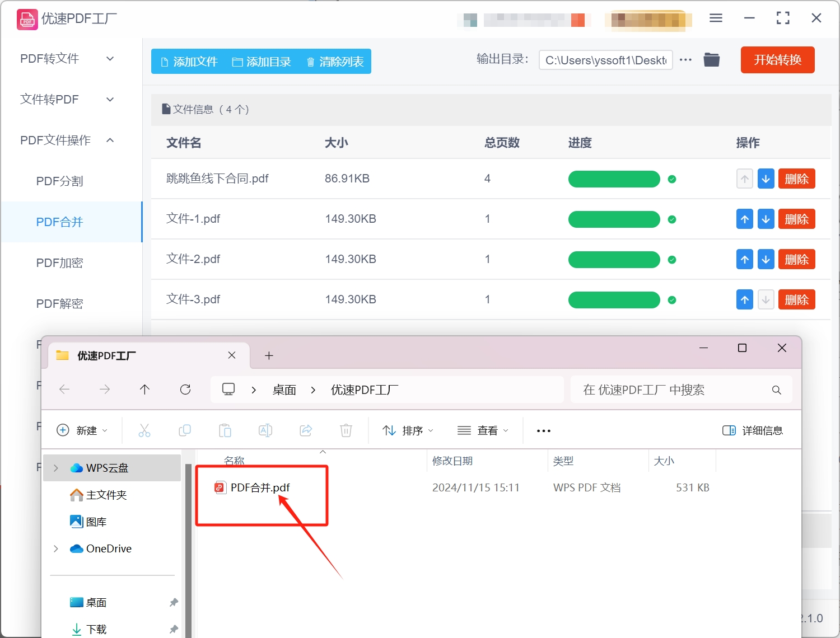
Task: Expand the PDF转文件 sidebar section
Action: [x=110, y=59]
